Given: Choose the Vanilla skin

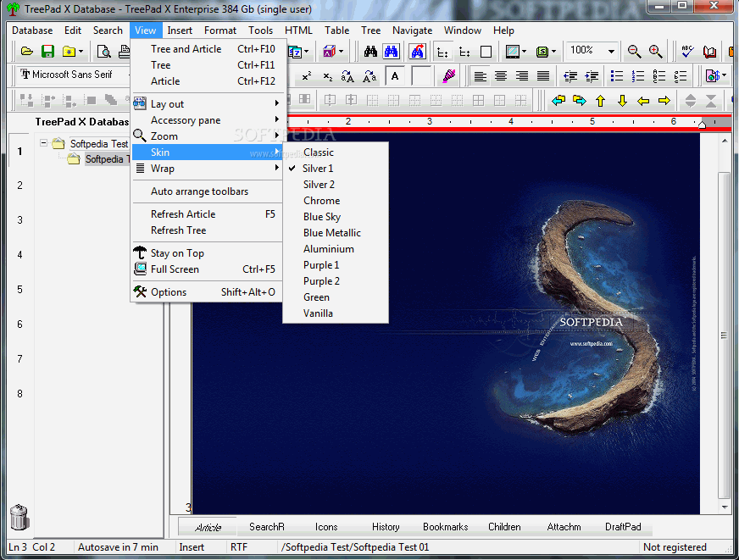Looking at the screenshot, I should (x=336, y=313).
